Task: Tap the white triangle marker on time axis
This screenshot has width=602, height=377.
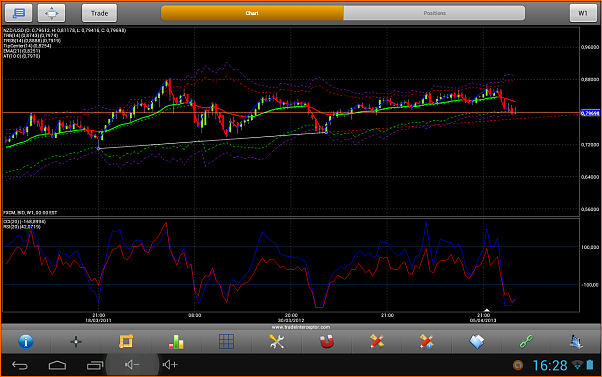Action: click(x=487, y=310)
